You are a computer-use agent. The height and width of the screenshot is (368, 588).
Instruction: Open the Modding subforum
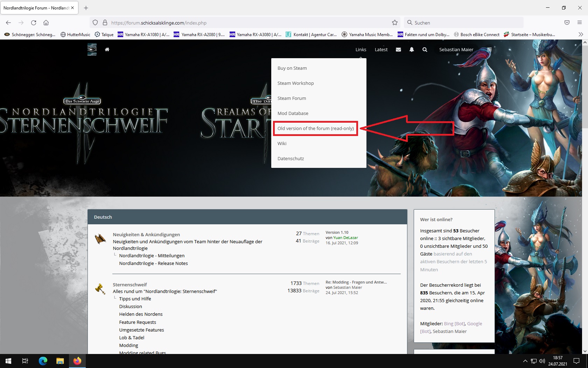coord(128,345)
